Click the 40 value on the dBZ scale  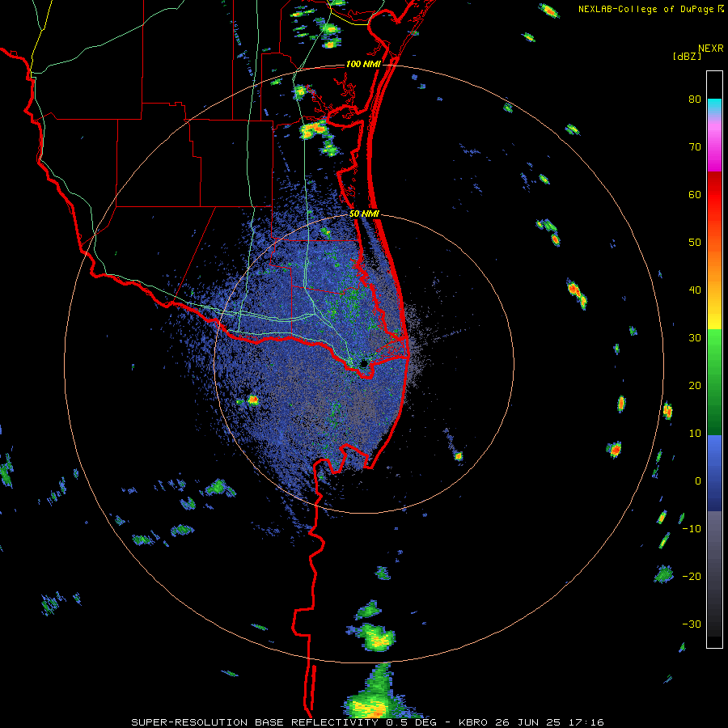(695, 290)
